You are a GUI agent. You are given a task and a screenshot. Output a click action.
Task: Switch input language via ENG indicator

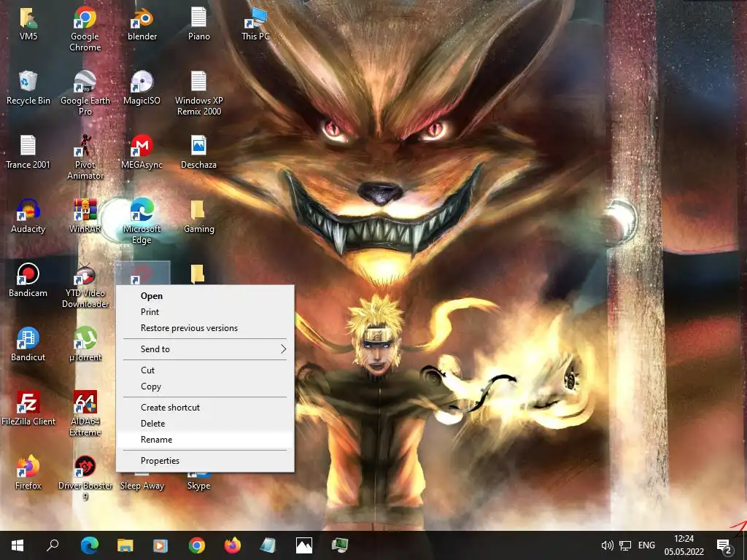click(x=646, y=545)
